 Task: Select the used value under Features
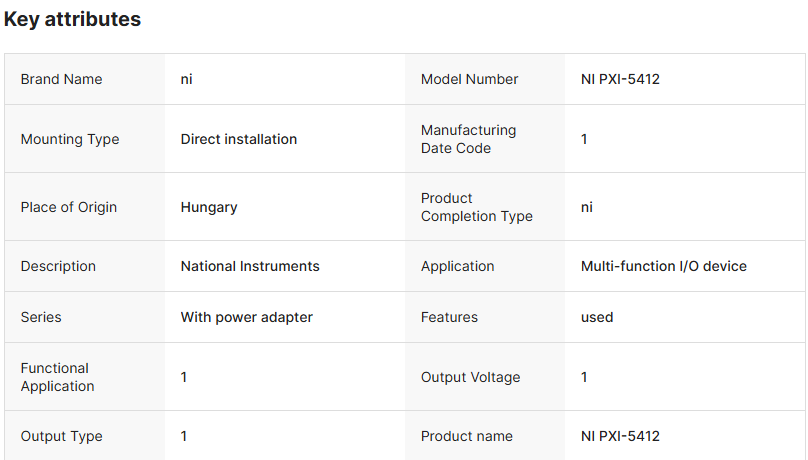597,317
